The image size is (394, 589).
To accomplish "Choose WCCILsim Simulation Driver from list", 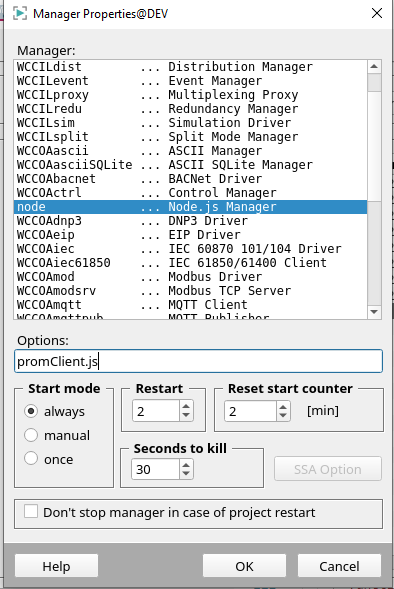I will [190, 123].
